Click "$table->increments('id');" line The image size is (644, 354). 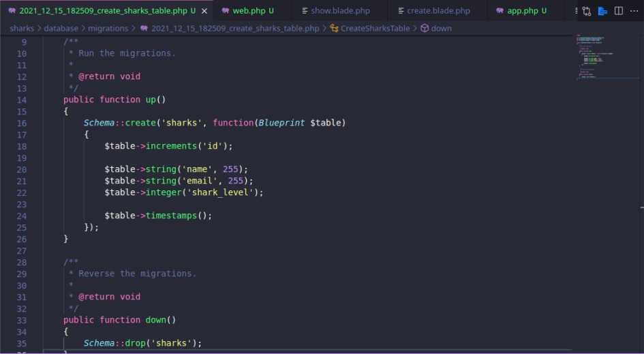click(168, 146)
